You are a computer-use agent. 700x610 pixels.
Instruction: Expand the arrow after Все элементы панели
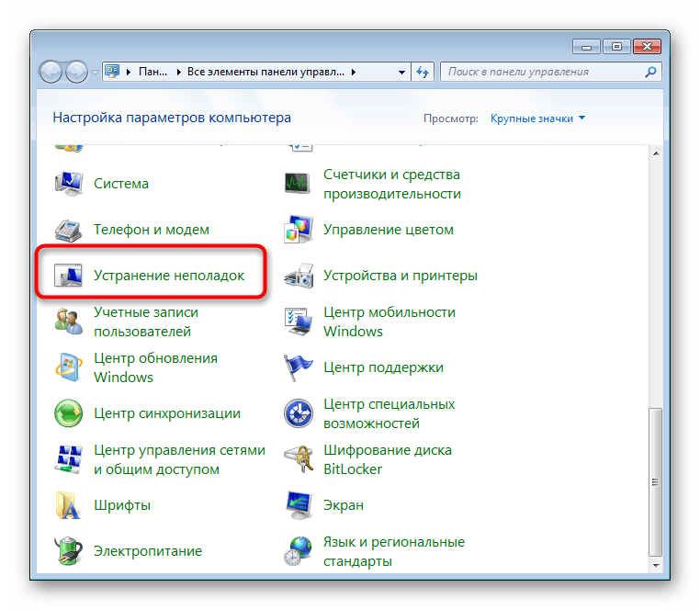tap(353, 72)
